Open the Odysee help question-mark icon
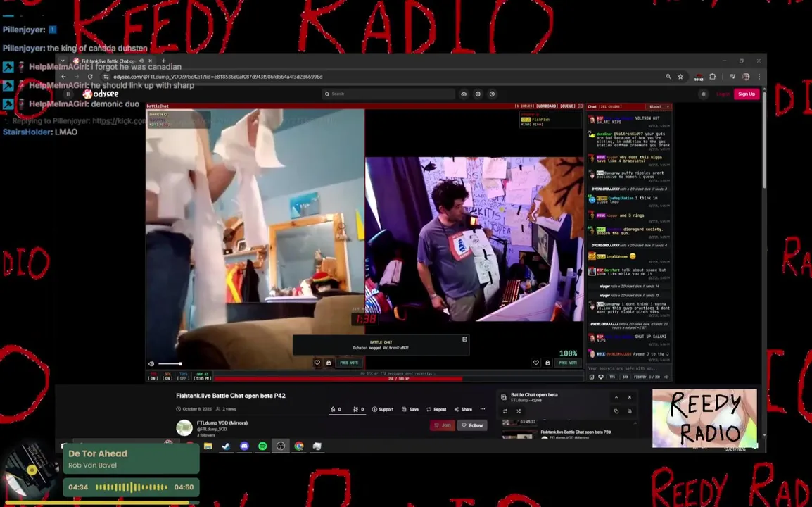The width and height of the screenshot is (812, 507). pos(492,94)
